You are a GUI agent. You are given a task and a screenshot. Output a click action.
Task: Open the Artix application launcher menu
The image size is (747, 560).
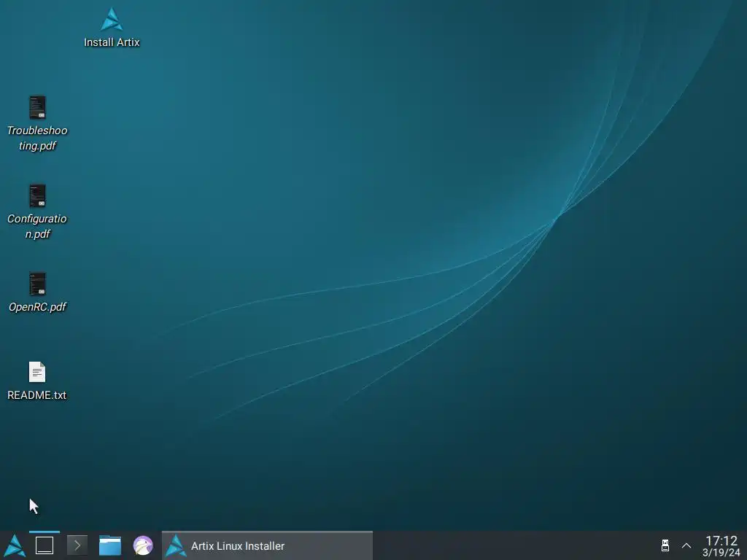point(15,545)
